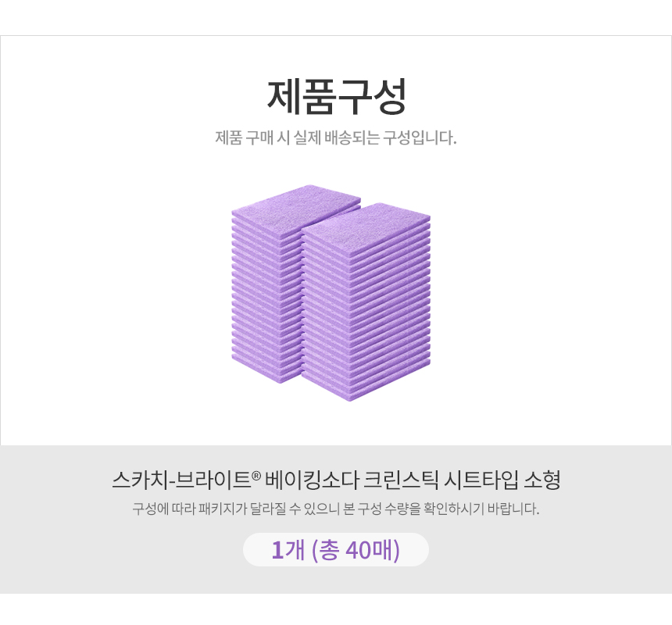Screen dimensions: 672x625
Task: Select the word 크린스틱 in product name
Action: pyautogui.click(x=401, y=480)
